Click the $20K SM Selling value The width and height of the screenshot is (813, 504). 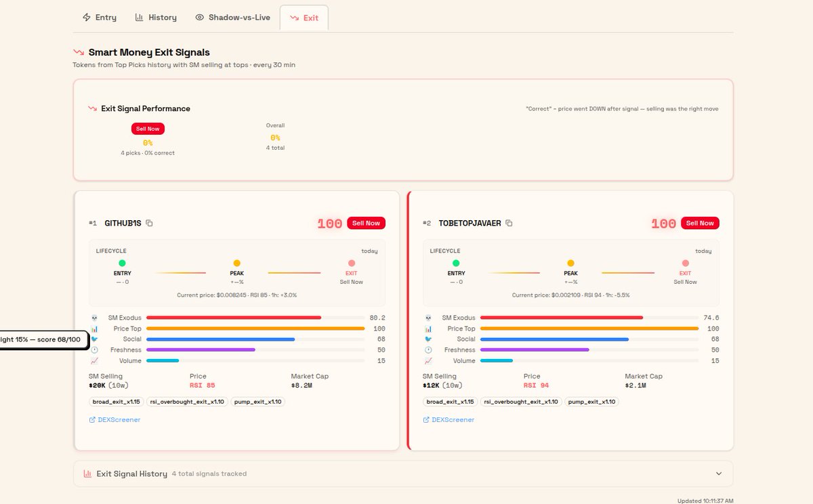click(x=97, y=385)
